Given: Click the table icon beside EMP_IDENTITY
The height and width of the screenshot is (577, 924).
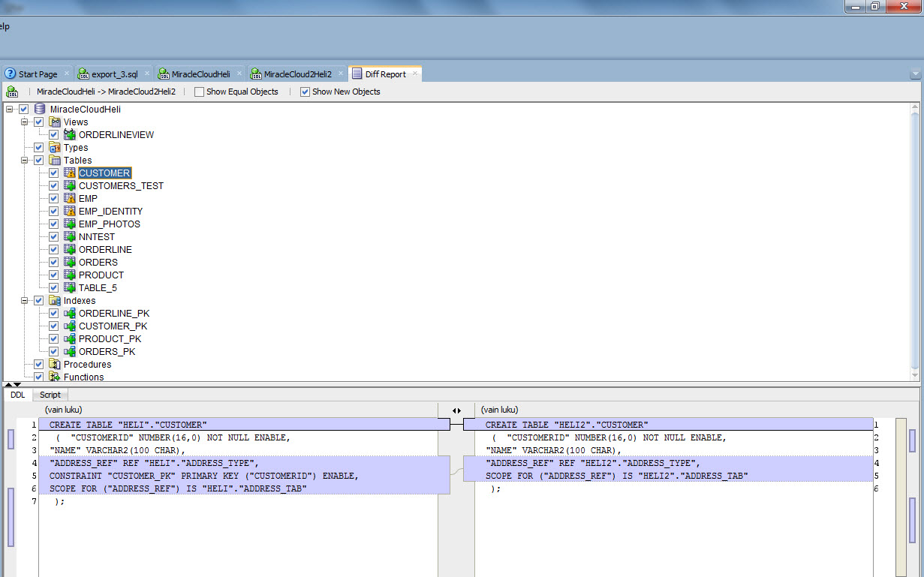Looking at the screenshot, I should 70,212.
